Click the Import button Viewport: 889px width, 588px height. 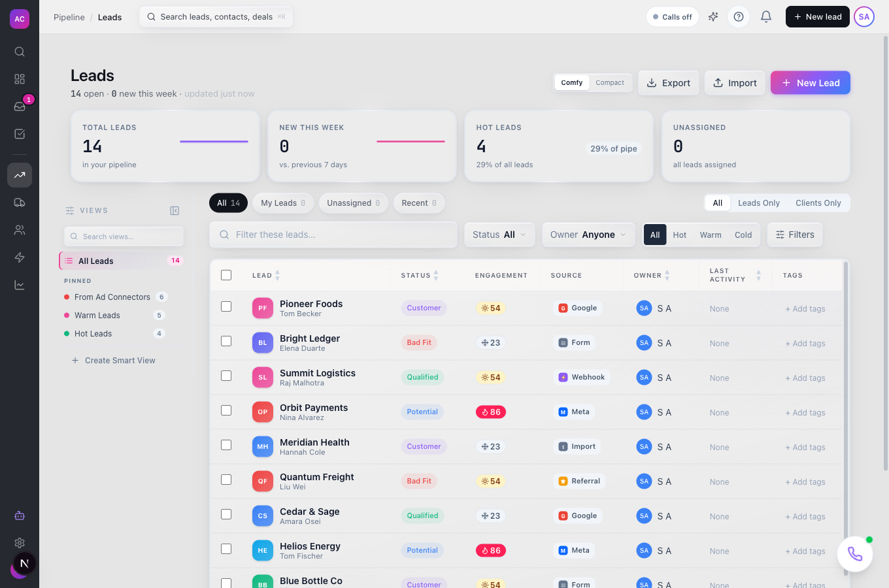[x=735, y=83]
